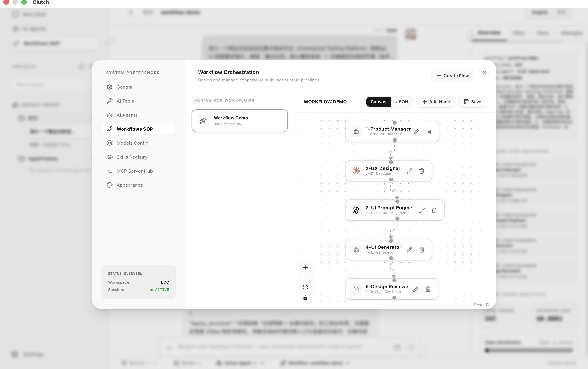Zoom in on the canvas
The height and width of the screenshot is (369, 588).
(305, 267)
